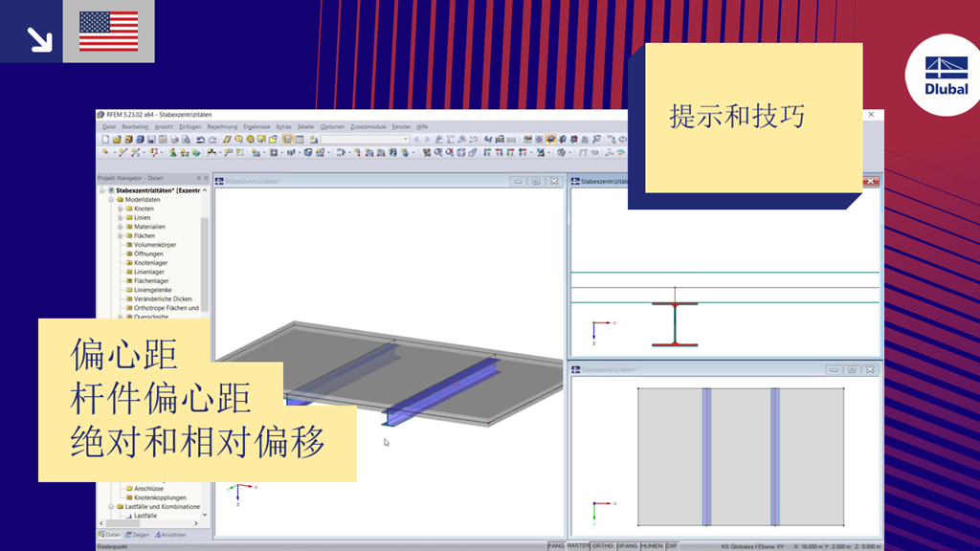Open the Einfügen menu
Screen dimensions: 980x551
tap(190, 127)
